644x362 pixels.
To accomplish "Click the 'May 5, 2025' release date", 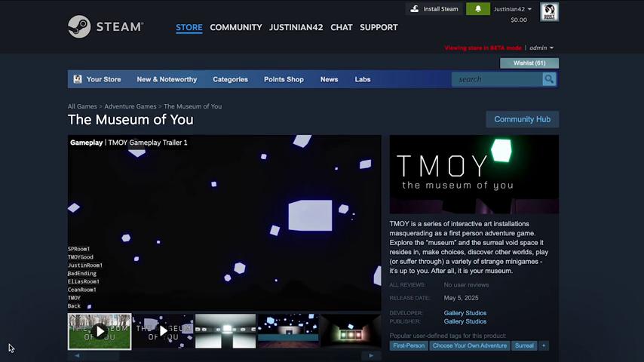I will tap(461, 298).
